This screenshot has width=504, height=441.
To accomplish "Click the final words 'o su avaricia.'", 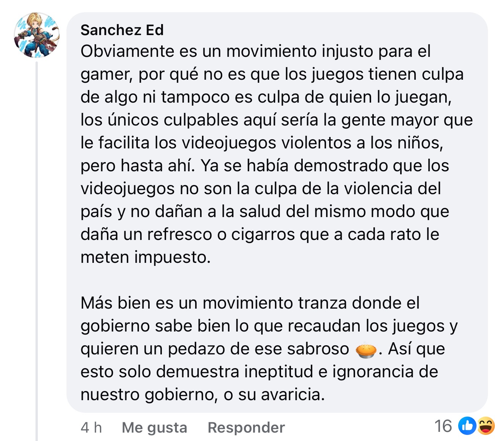I will click(x=274, y=394).
